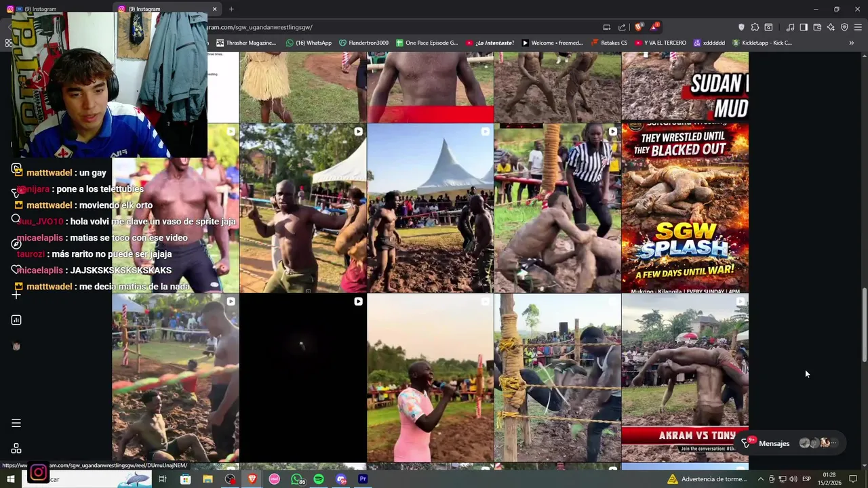Open osu! pink icon on taskbar

point(274,479)
